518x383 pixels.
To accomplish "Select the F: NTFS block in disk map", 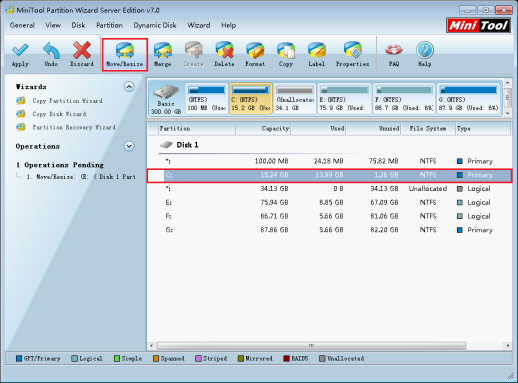I will (x=404, y=99).
